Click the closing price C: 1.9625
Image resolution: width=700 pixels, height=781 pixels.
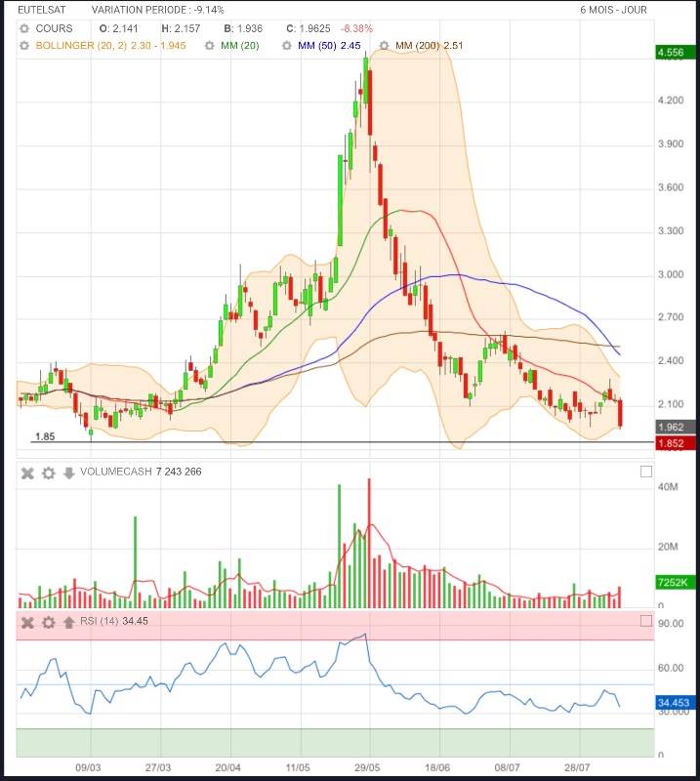pos(308,28)
